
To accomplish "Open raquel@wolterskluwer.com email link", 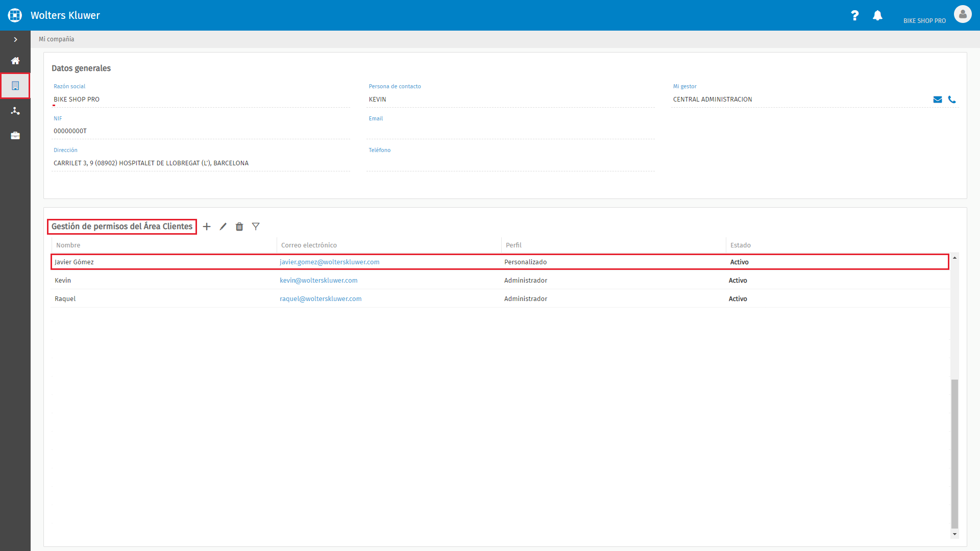I will coord(321,299).
